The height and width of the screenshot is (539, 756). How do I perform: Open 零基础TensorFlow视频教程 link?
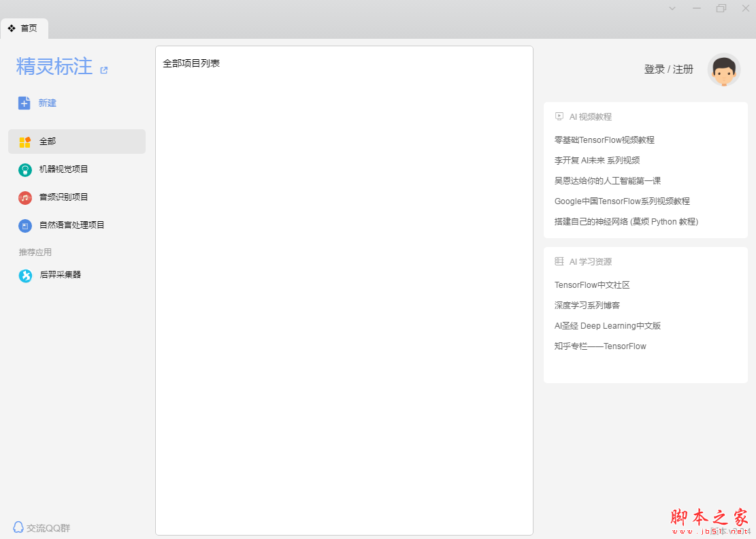pos(604,140)
